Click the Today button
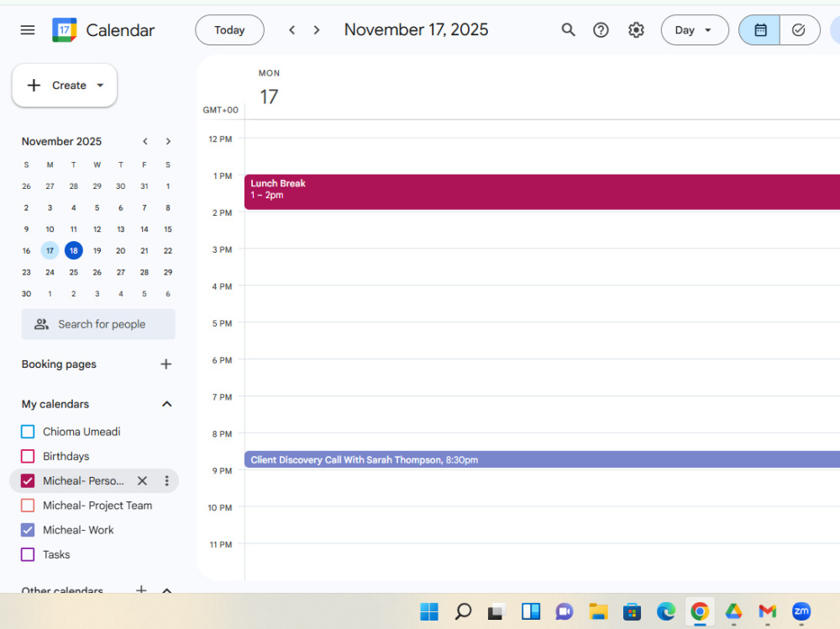 pos(229,30)
